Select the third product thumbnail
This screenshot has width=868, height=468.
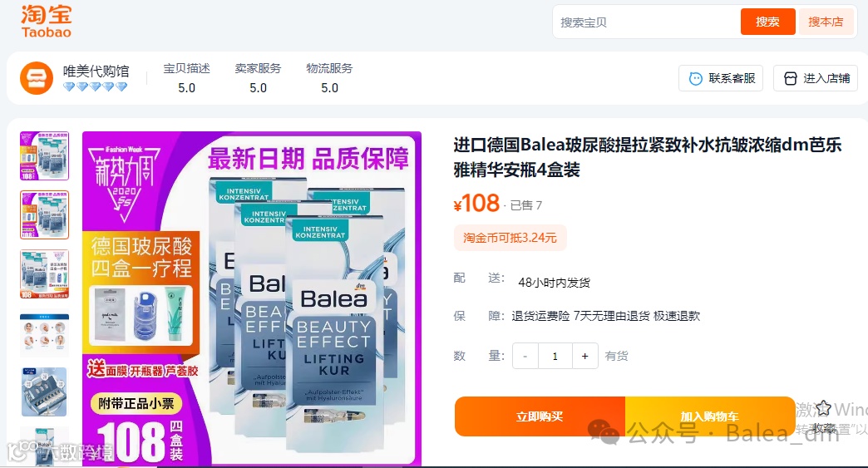click(x=44, y=274)
